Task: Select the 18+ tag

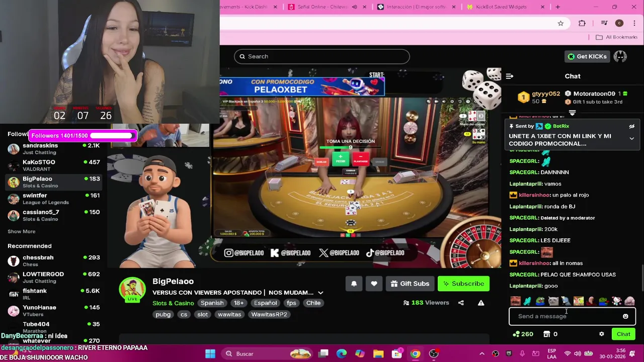Action: click(238, 303)
